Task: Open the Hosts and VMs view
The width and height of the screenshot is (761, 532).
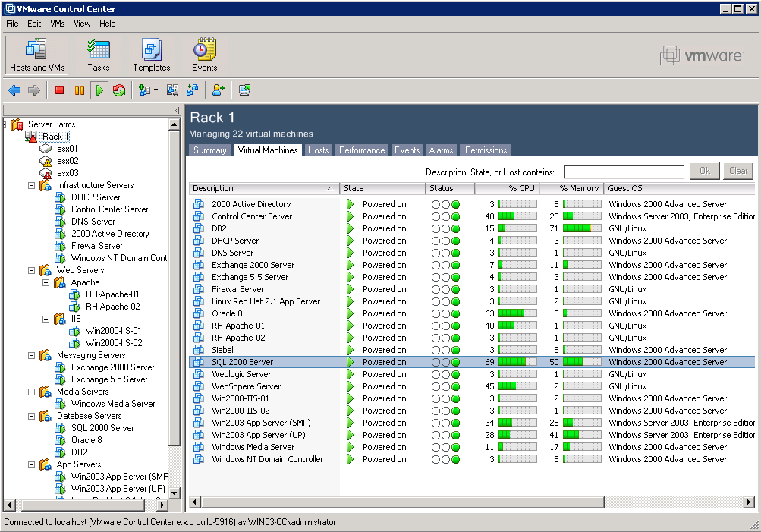Action: pyautogui.click(x=37, y=55)
